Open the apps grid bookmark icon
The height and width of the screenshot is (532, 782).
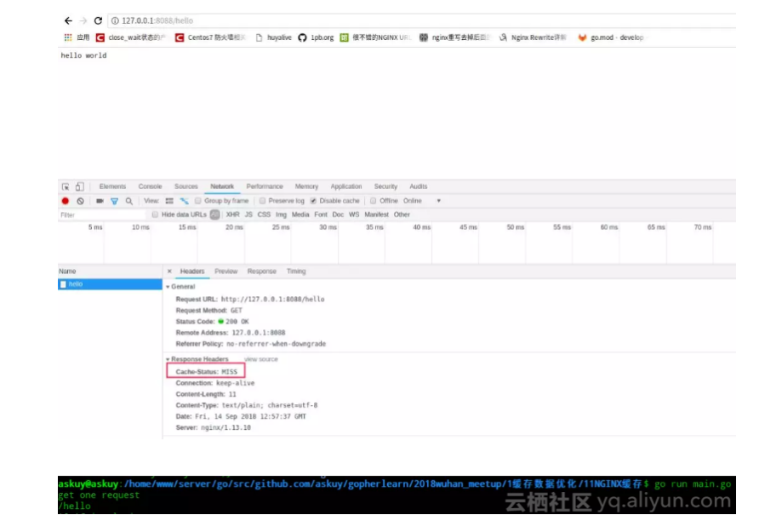click(x=68, y=37)
